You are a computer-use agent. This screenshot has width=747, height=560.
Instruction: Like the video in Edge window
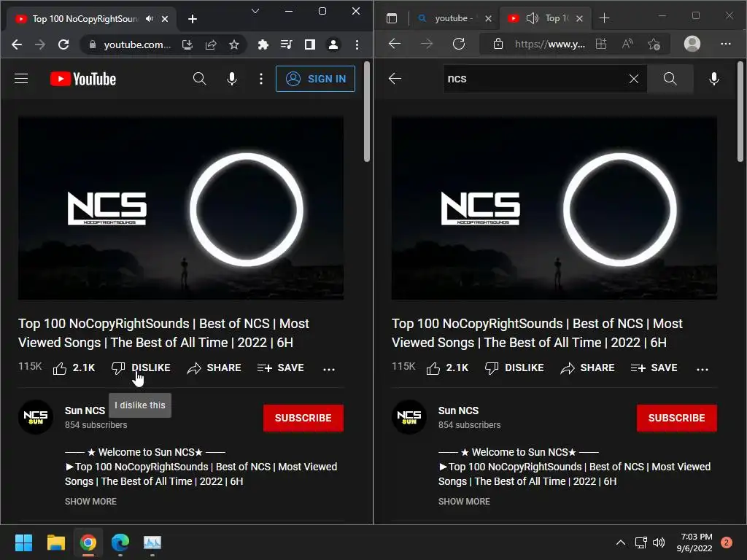447,368
